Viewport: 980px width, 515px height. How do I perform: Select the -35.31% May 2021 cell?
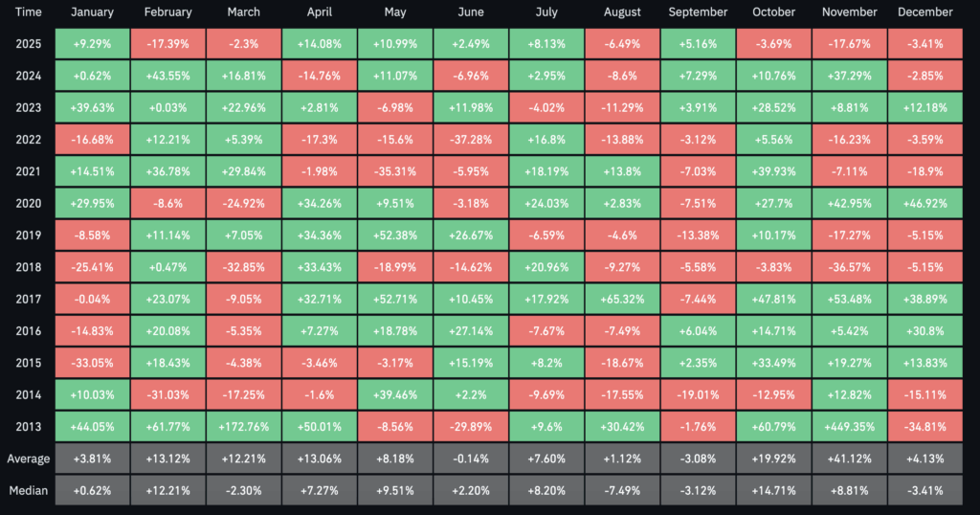pyautogui.click(x=394, y=171)
